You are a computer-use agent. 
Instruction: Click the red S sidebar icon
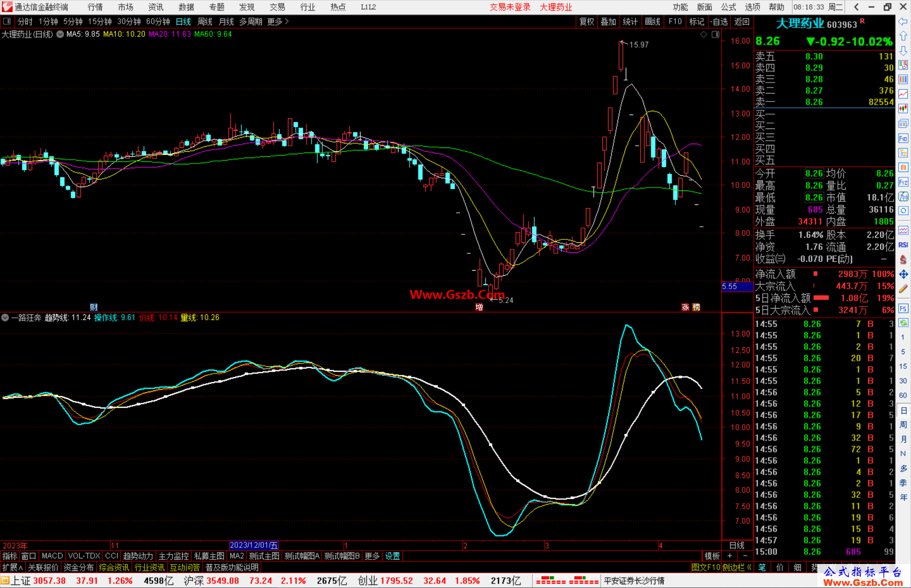point(903,260)
